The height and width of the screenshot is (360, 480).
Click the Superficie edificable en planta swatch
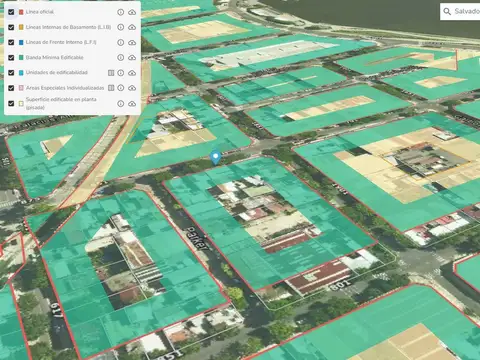tap(21, 103)
